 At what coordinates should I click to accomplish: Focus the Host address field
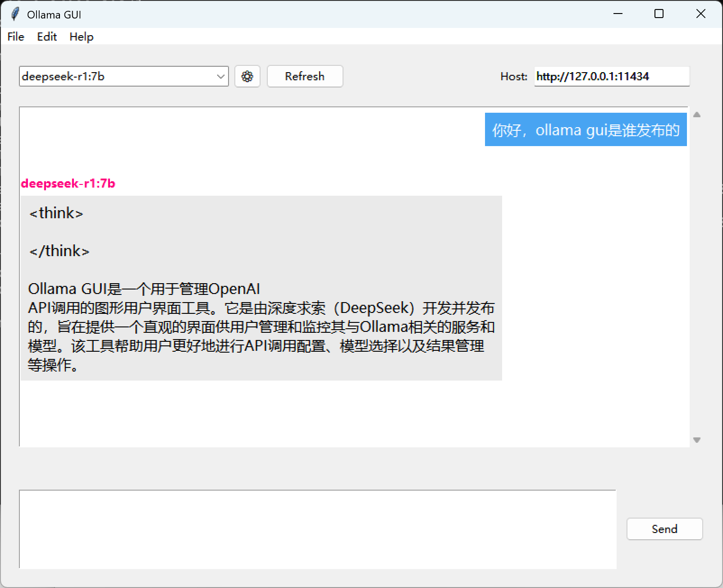coord(612,76)
